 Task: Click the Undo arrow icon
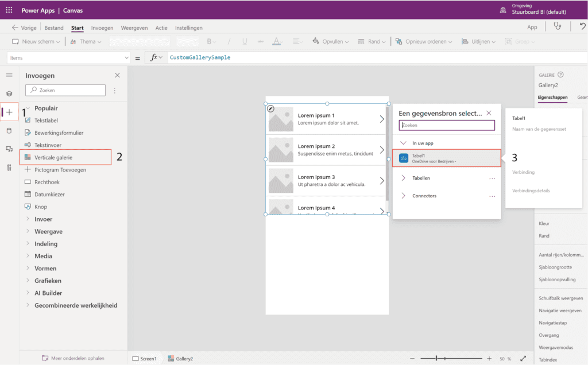coord(582,26)
